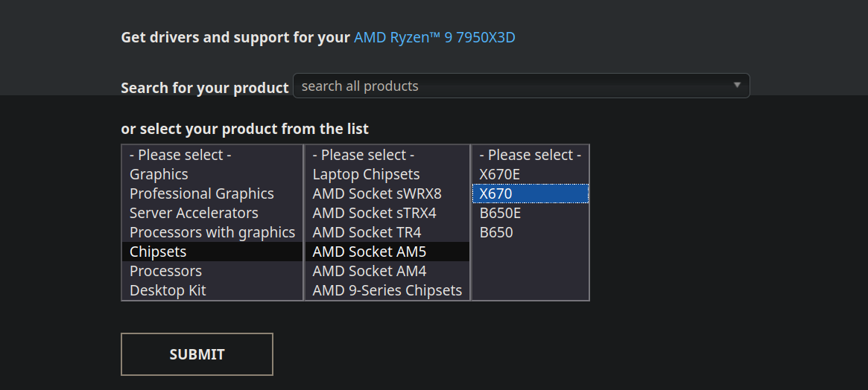The height and width of the screenshot is (390, 868).
Task: Click the search all products field
Action: coord(514,86)
